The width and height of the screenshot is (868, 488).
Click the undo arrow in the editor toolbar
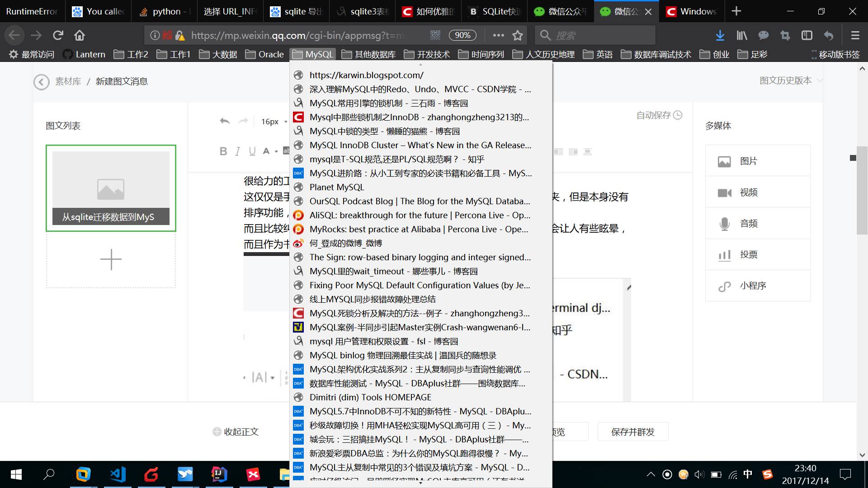coord(225,121)
